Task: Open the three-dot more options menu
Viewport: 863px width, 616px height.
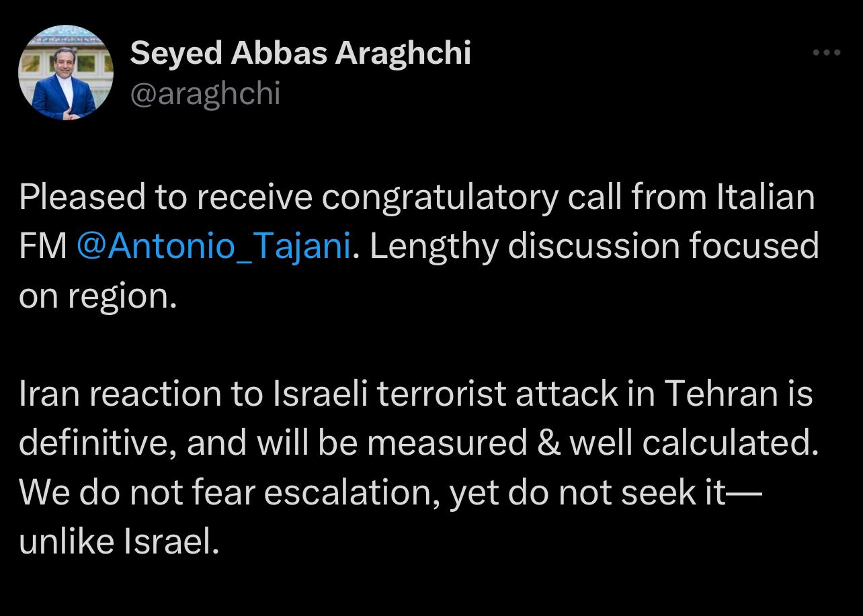Action: [826, 52]
